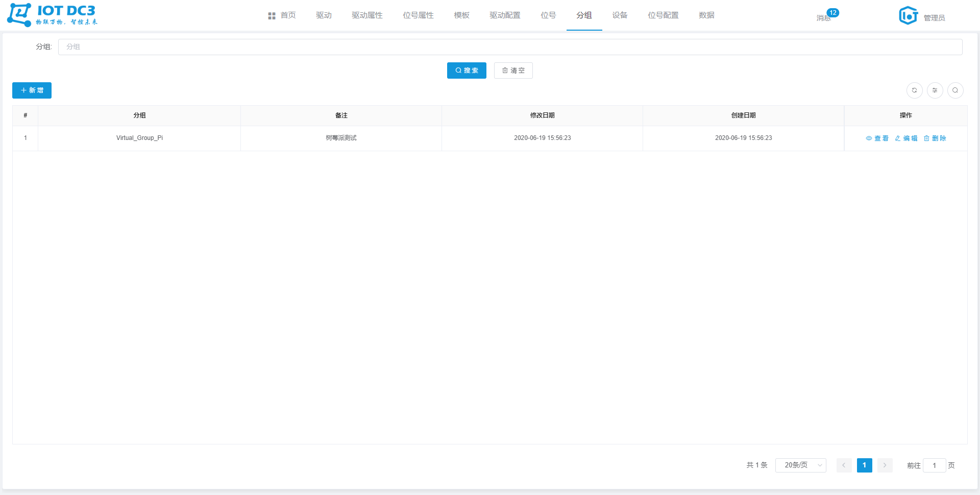The width and height of the screenshot is (980, 495).
Task: Select the 分组 menu tab
Action: (x=584, y=15)
